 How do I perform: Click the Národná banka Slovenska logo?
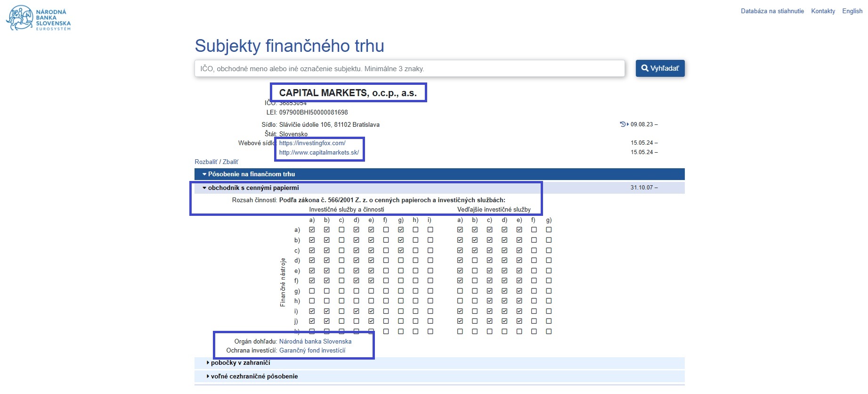pos(38,18)
